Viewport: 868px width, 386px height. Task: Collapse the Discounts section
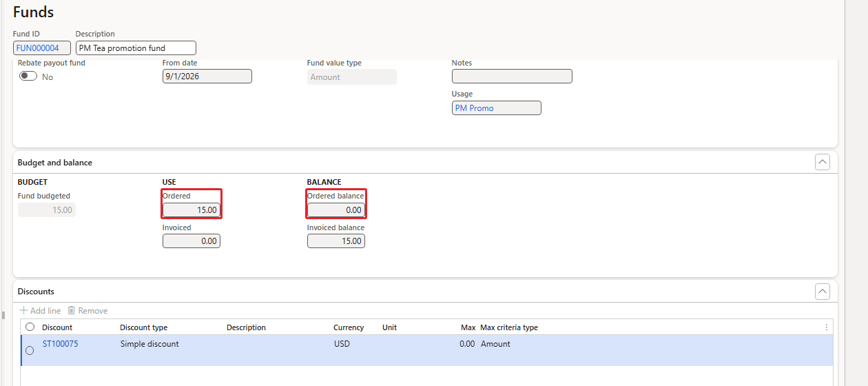823,292
